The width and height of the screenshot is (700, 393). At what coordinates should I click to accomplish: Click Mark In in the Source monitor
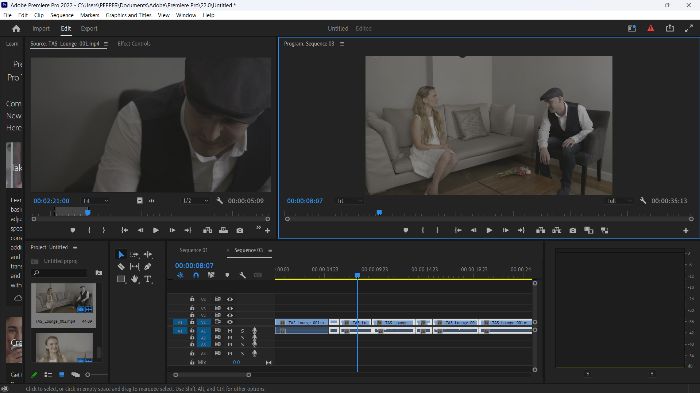click(89, 230)
